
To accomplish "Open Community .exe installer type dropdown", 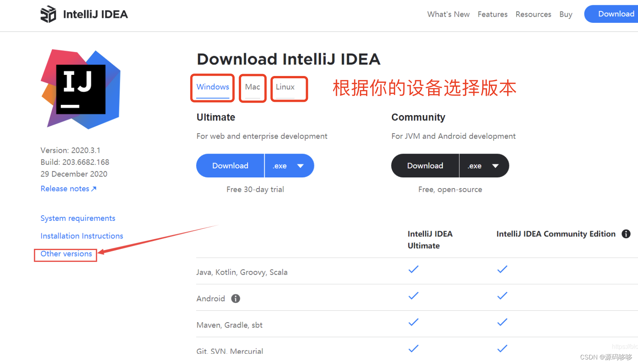I will (x=484, y=166).
